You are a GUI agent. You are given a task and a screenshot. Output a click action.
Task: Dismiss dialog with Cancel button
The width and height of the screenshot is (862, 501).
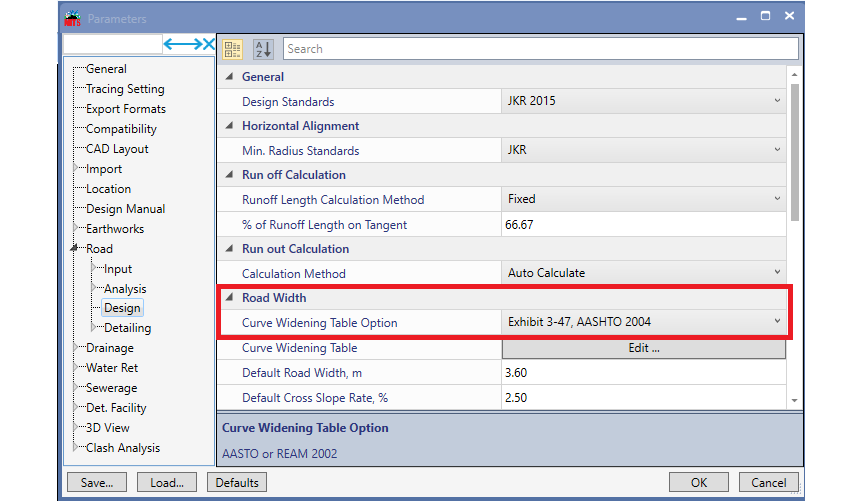pyautogui.click(x=769, y=482)
